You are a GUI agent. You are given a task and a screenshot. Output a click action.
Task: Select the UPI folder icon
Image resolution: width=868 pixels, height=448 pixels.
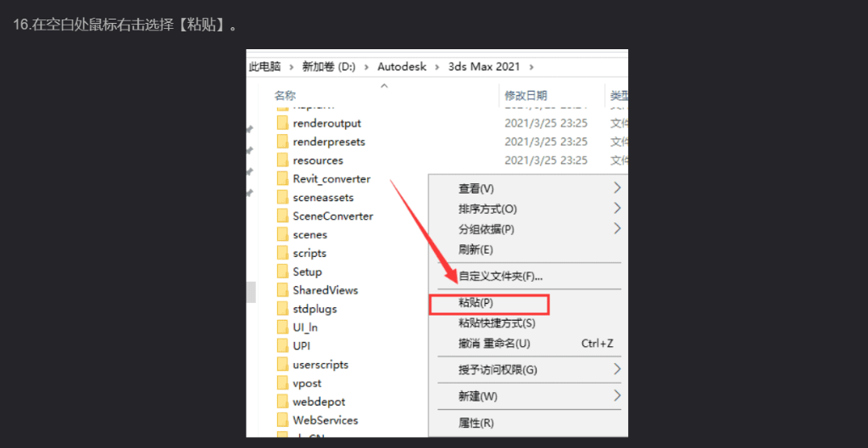click(283, 345)
